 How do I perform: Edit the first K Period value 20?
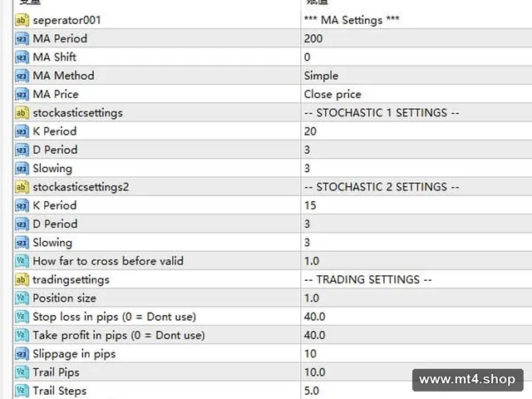pos(416,131)
